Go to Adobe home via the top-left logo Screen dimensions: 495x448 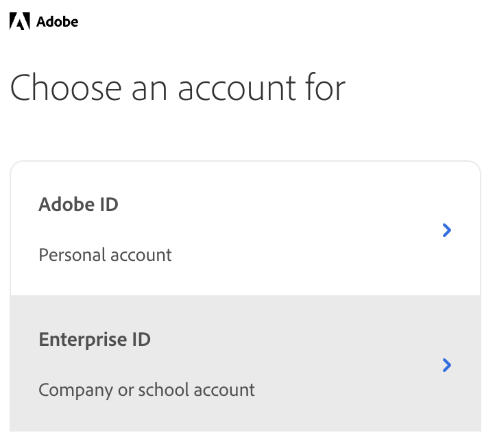point(20,21)
